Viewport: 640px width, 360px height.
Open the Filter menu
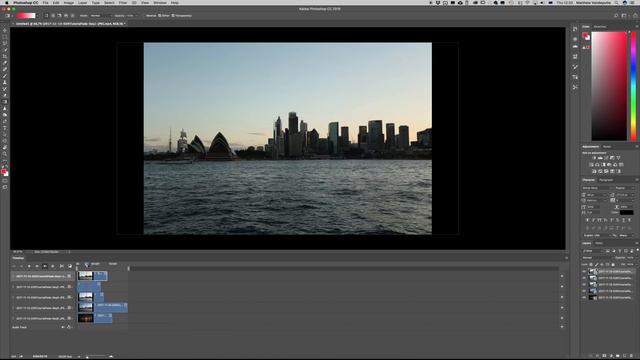pyautogui.click(x=123, y=2)
